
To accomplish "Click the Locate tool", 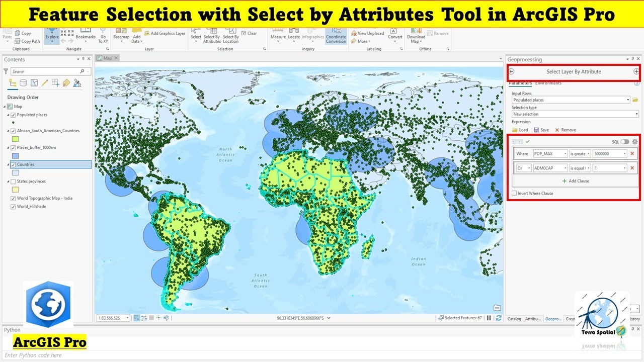I will coord(294,35).
